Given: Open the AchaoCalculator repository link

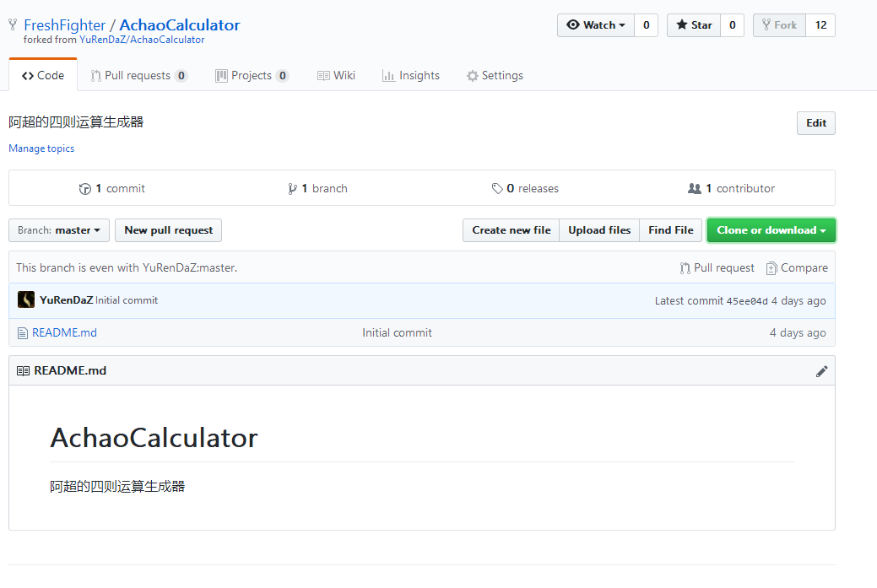Looking at the screenshot, I should 180,25.
